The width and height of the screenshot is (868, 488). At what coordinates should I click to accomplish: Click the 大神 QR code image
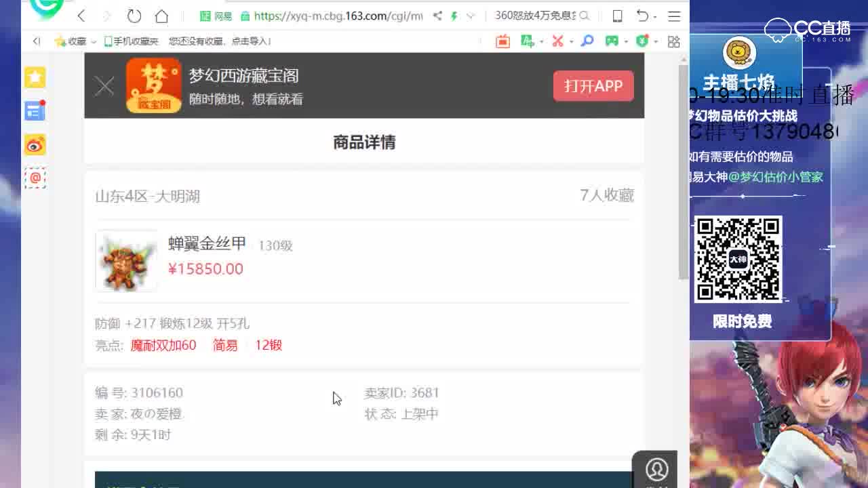pos(738,259)
